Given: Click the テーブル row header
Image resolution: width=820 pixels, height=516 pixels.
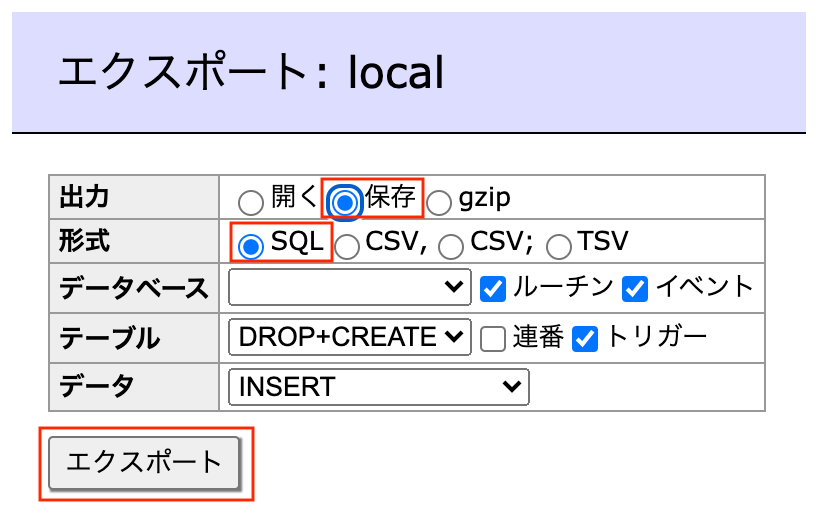Looking at the screenshot, I should [134, 338].
